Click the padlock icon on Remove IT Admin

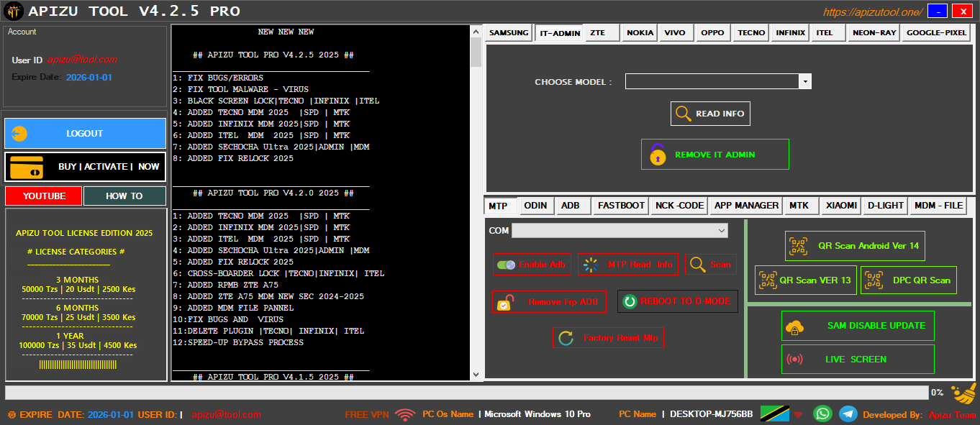pos(658,154)
